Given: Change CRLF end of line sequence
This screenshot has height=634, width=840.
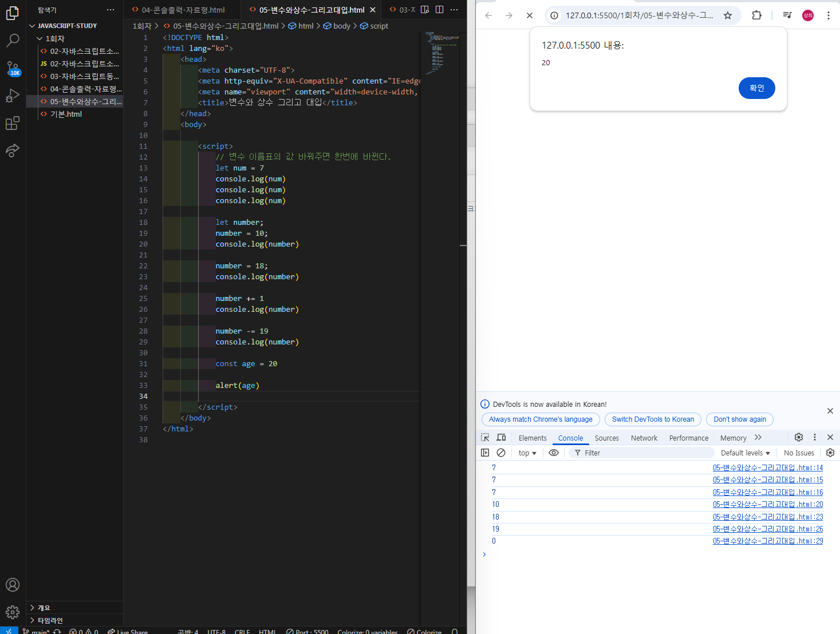Looking at the screenshot, I should pyautogui.click(x=242, y=632).
